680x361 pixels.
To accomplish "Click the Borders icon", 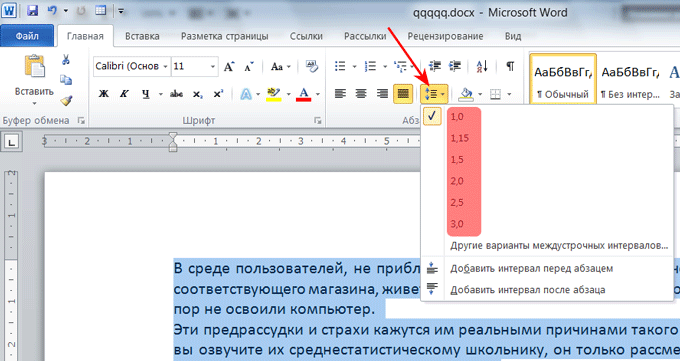I will (x=495, y=94).
